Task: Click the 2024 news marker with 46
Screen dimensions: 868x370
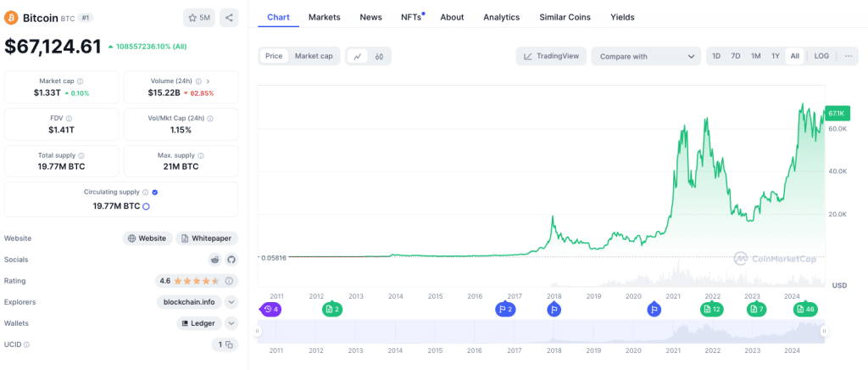Action: pyautogui.click(x=805, y=309)
